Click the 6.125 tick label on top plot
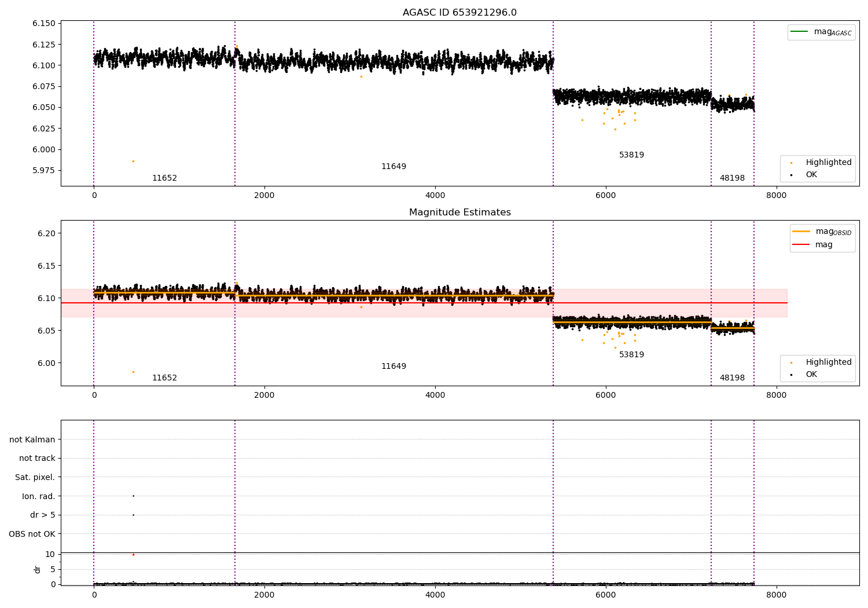The height and width of the screenshot is (608, 868). pos(44,44)
